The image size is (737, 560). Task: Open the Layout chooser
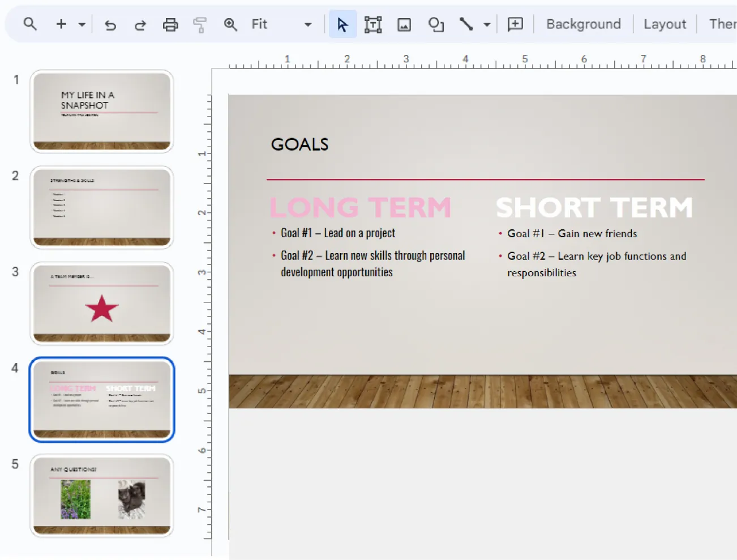click(x=665, y=24)
